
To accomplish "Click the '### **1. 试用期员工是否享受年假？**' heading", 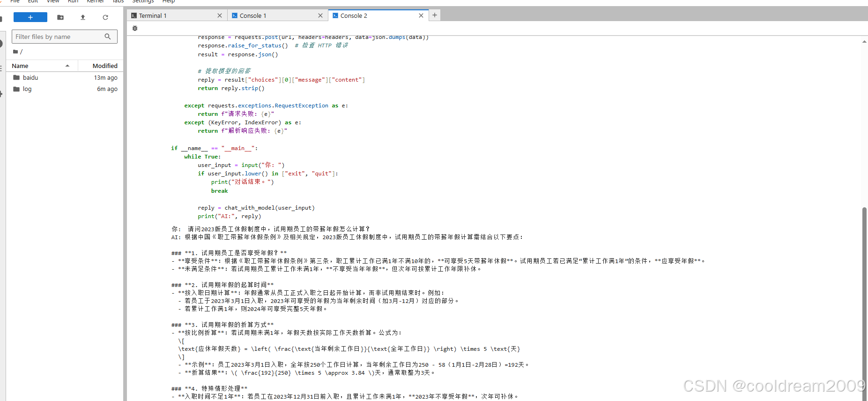I will click(229, 253).
